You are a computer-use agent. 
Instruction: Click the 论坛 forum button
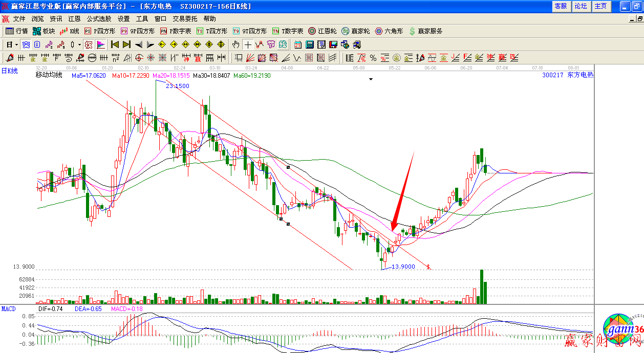581,6
